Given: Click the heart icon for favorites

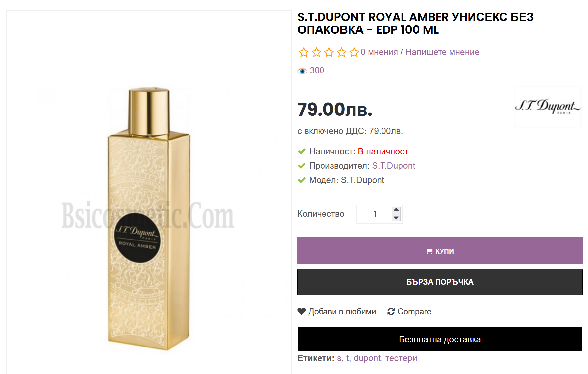Looking at the screenshot, I should pyautogui.click(x=302, y=311).
